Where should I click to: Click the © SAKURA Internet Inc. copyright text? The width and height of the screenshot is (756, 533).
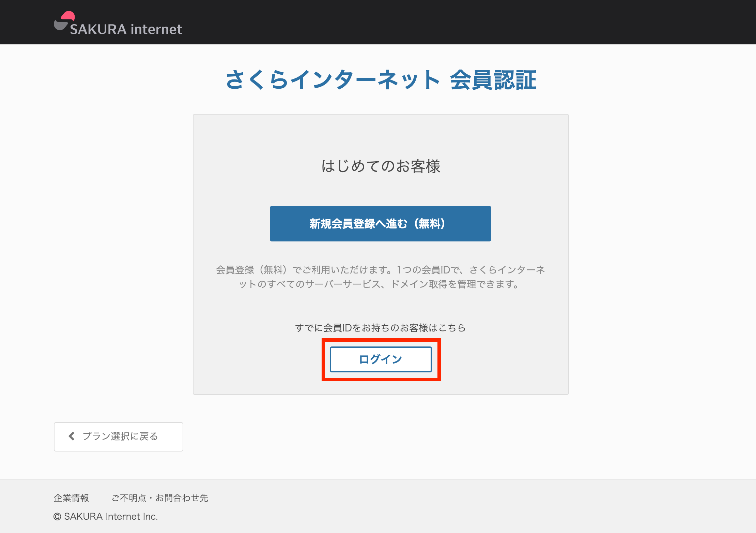tap(106, 517)
